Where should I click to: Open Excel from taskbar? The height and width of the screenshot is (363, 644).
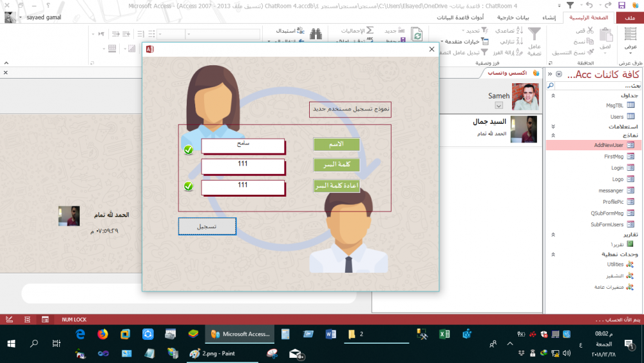pyautogui.click(x=444, y=334)
